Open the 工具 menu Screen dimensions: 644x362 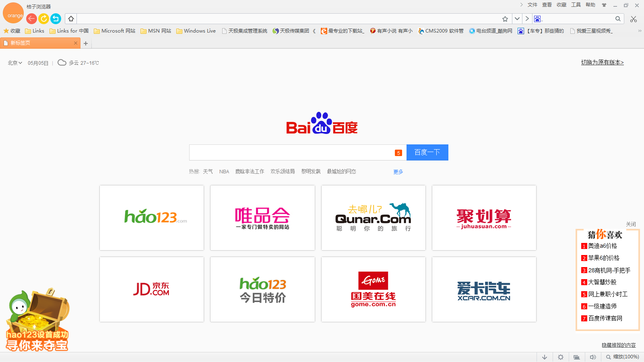[577, 5]
